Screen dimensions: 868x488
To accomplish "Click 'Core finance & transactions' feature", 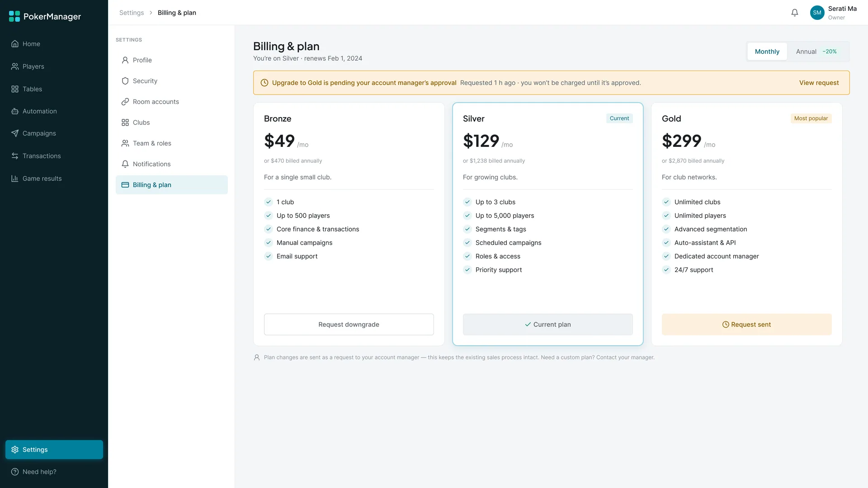I will pos(318,229).
